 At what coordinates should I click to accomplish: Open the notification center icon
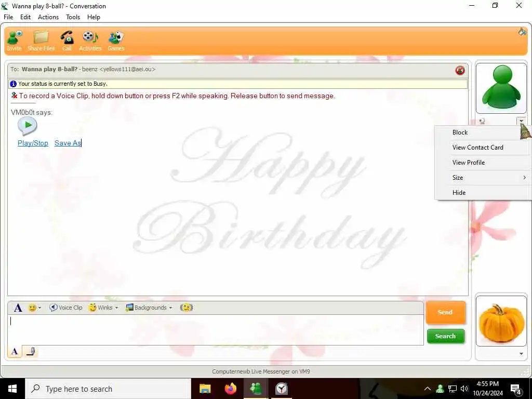click(516, 389)
